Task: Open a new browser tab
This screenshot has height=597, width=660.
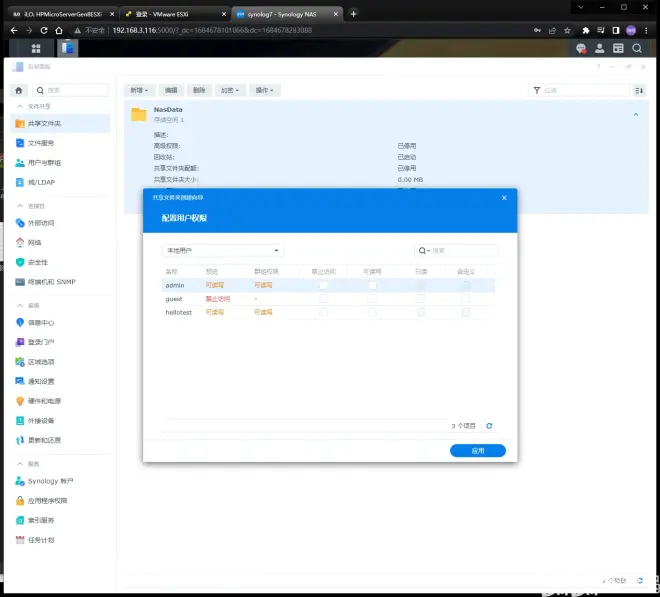Action: 353,14
